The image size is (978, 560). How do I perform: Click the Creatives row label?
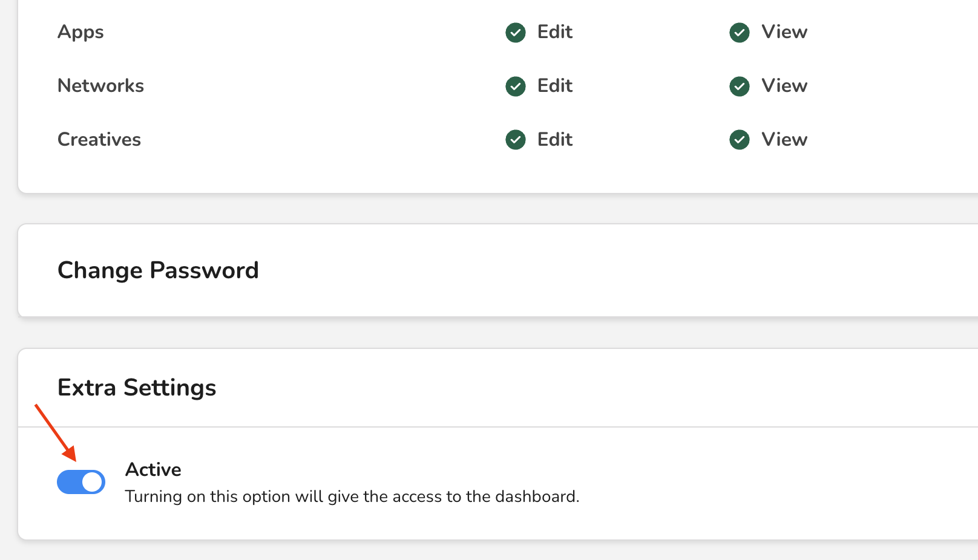point(99,140)
